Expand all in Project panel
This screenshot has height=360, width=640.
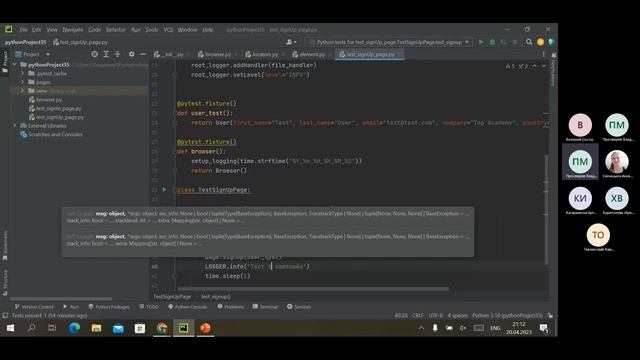click(x=106, y=54)
